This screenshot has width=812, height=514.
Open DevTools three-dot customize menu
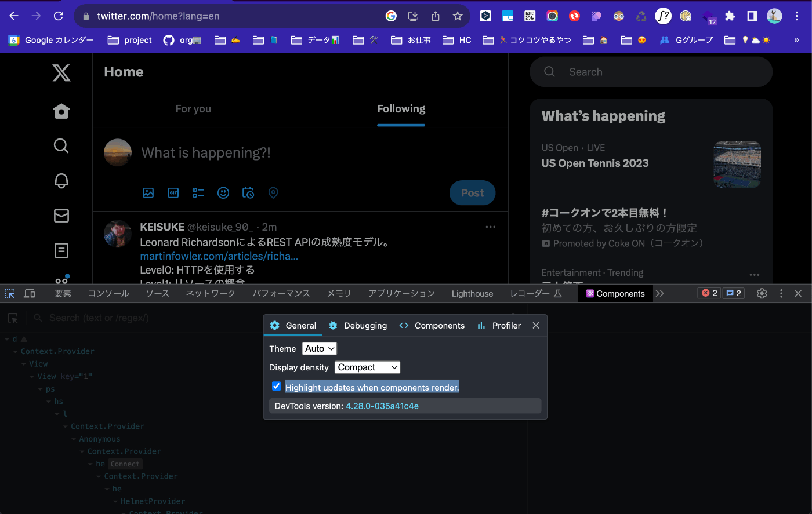click(x=781, y=293)
